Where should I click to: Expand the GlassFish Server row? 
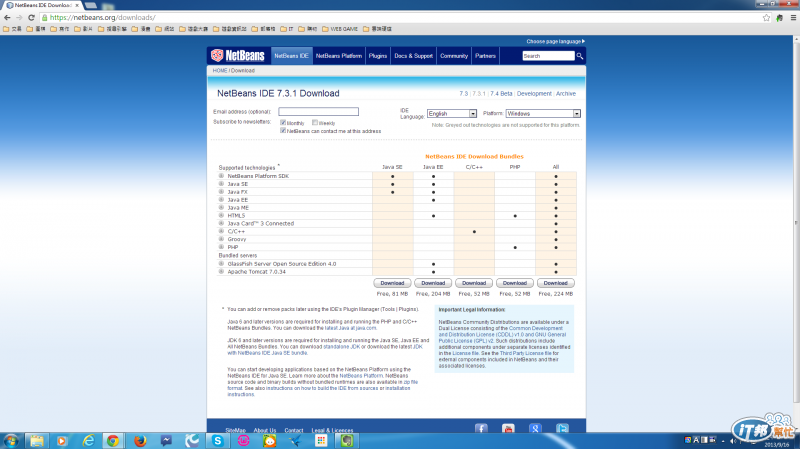pyautogui.click(x=221, y=264)
